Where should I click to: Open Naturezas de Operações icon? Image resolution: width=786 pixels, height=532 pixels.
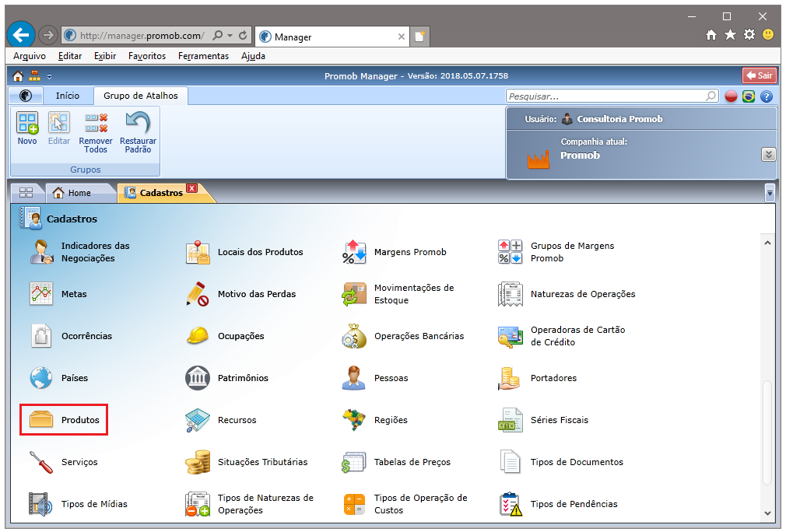(x=511, y=294)
